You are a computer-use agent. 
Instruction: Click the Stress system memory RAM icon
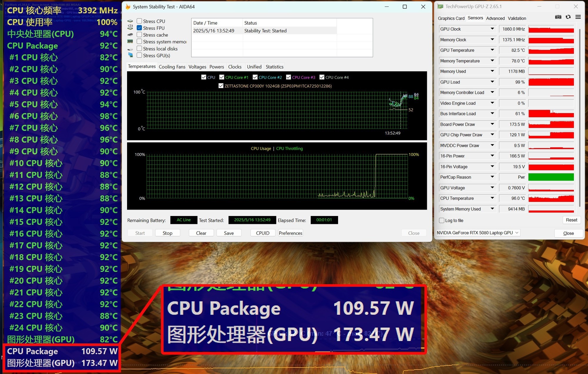[x=130, y=42]
